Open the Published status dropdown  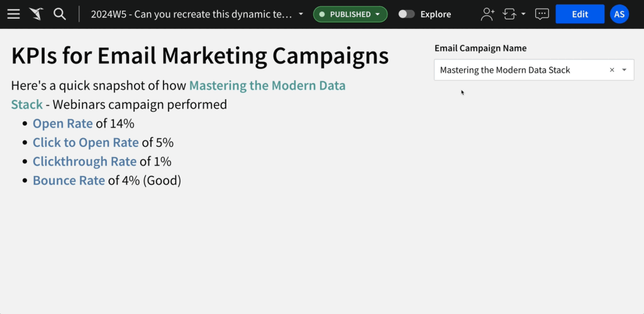350,14
